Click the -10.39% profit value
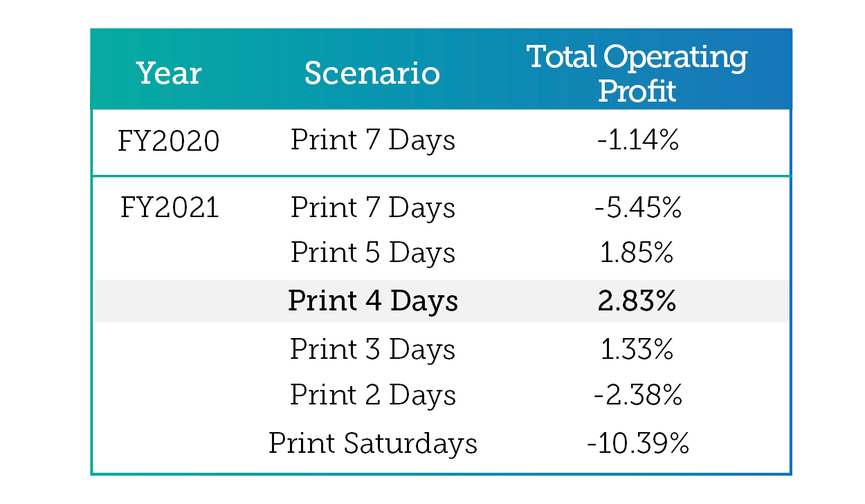This screenshot has width=865, height=504. 637,444
